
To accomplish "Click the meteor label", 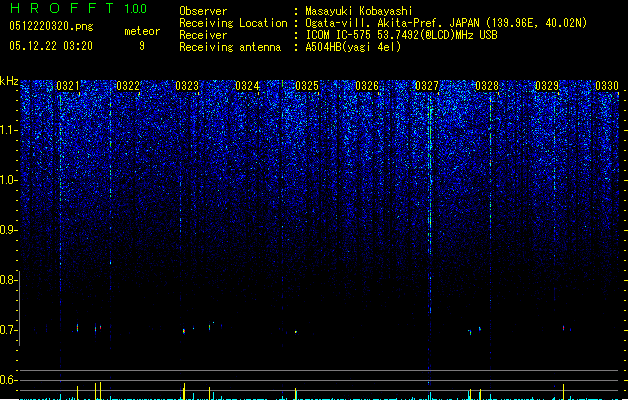I will [142, 31].
